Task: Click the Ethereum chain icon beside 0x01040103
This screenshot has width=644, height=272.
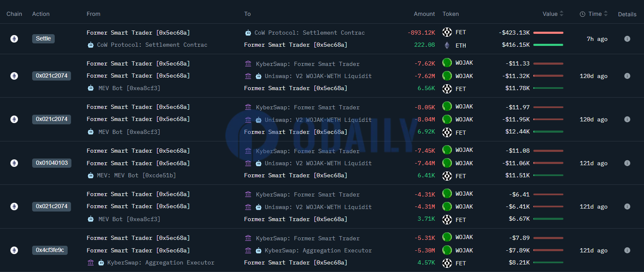Action: pyautogui.click(x=14, y=163)
